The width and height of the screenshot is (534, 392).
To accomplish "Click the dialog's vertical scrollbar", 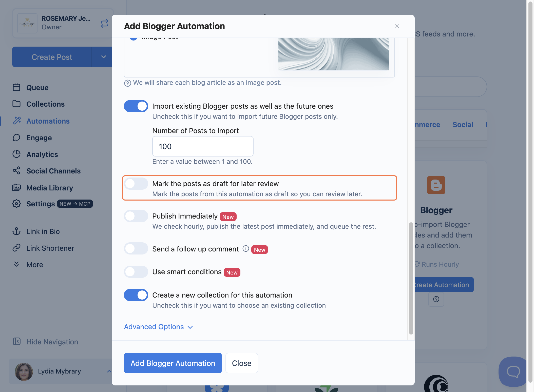I will 411,278.
